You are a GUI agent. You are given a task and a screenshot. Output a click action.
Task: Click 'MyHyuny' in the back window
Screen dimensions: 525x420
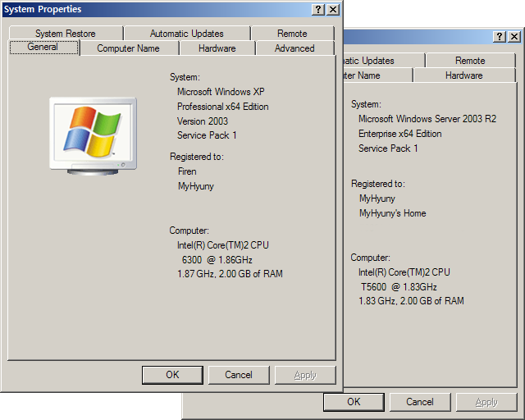click(377, 199)
